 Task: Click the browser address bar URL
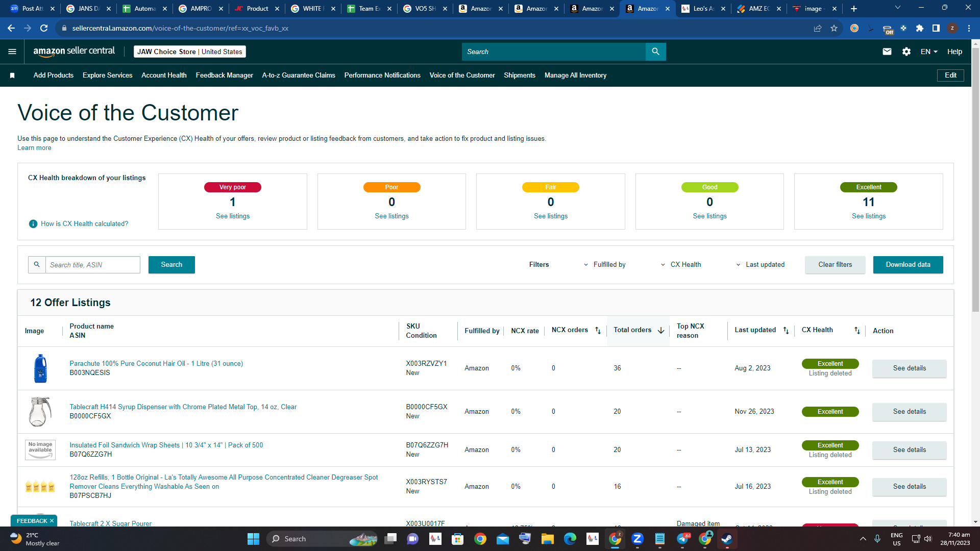180,28
